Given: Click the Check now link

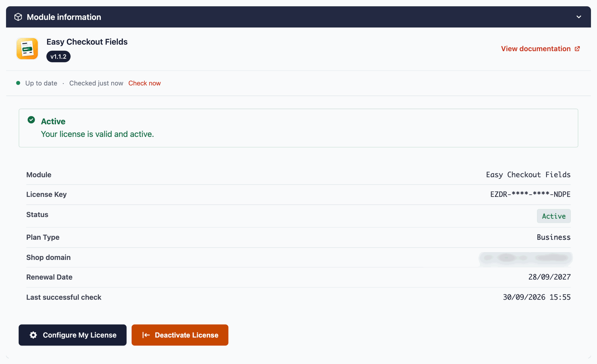Looking at the screenshot, I should tap(144, 83).
